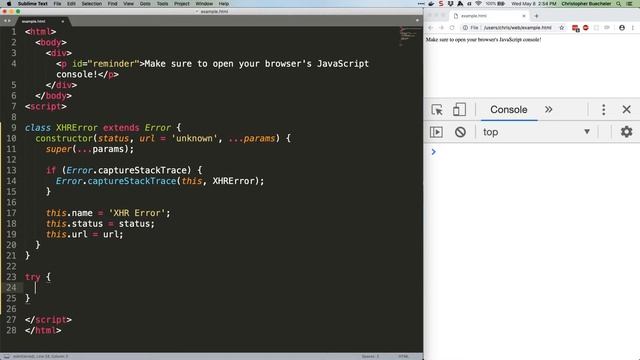Place cursor on empty line 24
The height and width of the screenshot is (360, 640).
(222, 288)
